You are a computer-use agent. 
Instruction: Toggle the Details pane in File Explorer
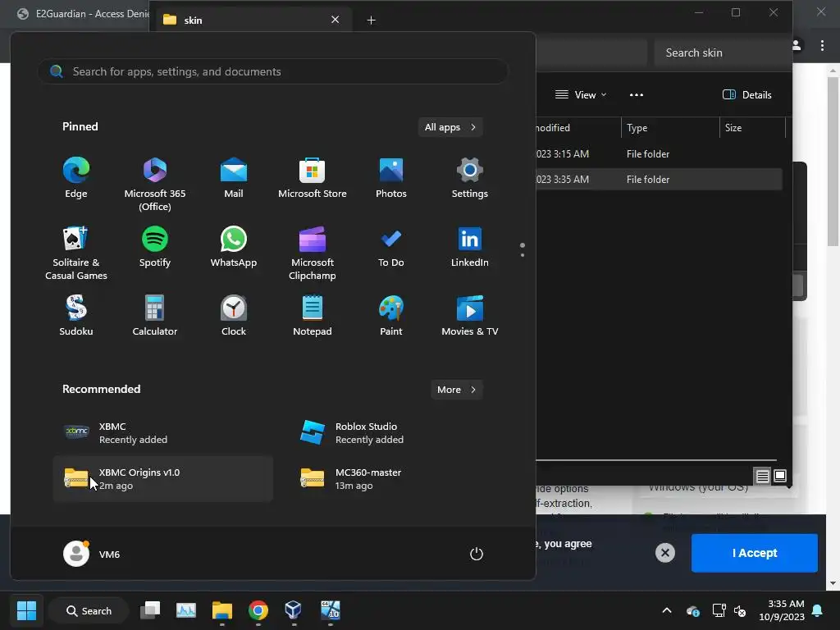[x=746, y=95]
